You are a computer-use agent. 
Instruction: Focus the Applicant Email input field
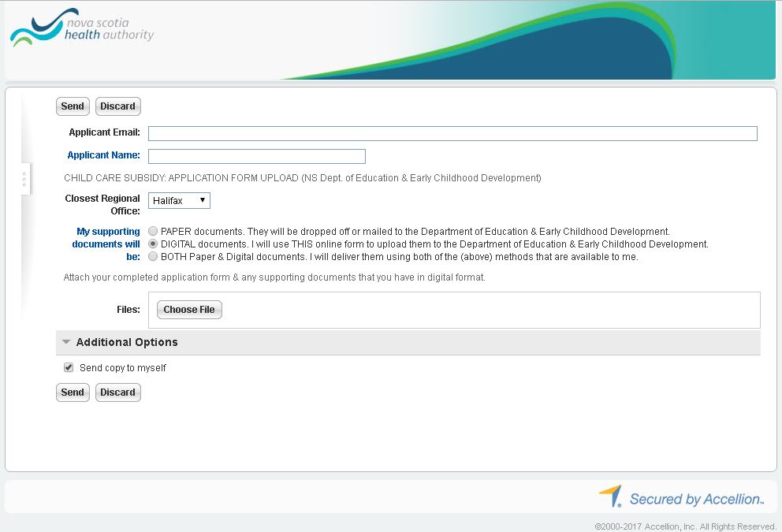(x=452, y=133)
